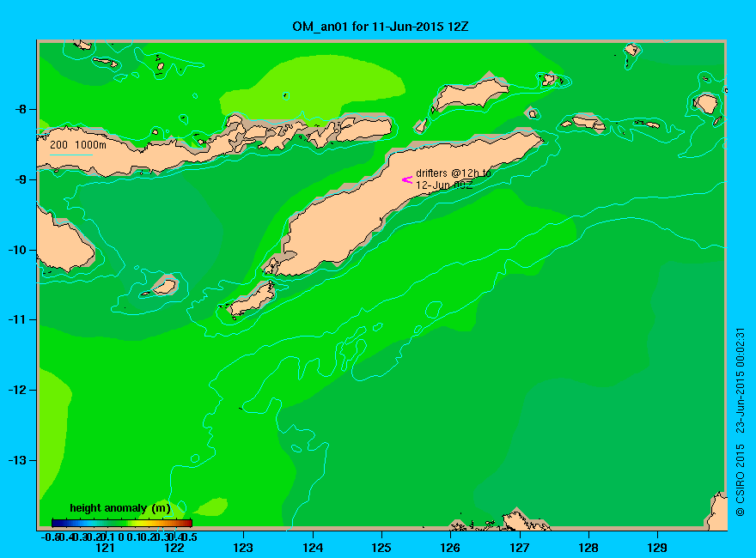Click the longitude label "123"

(243, 548)
